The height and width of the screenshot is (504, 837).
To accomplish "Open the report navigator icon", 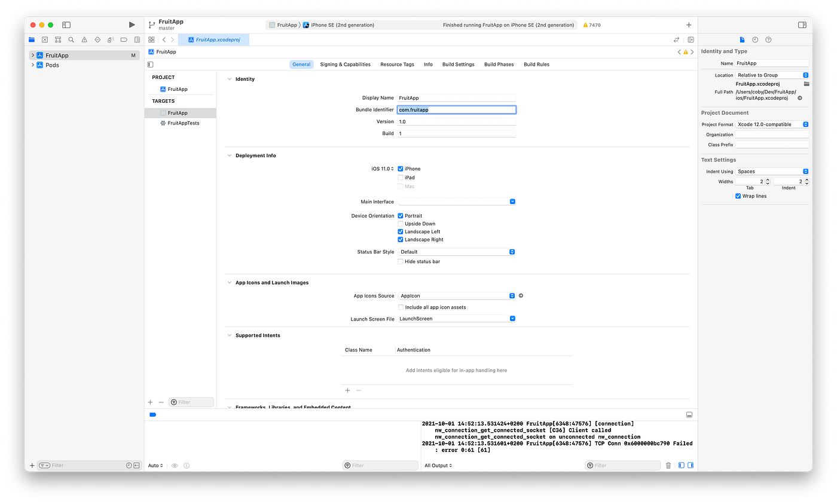I will tap(137, 39).
